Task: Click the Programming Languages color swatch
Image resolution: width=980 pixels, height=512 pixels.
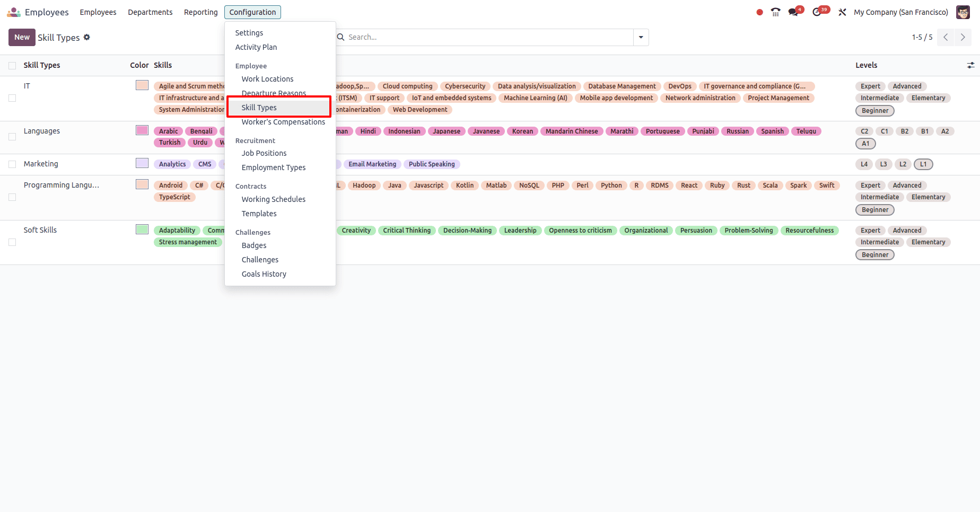Action: point(142,184)
